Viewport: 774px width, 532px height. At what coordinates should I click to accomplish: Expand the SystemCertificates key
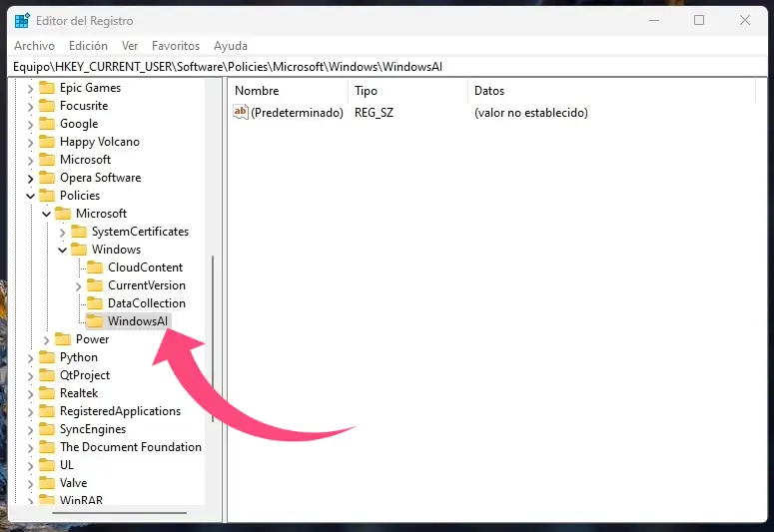point(62,233)
